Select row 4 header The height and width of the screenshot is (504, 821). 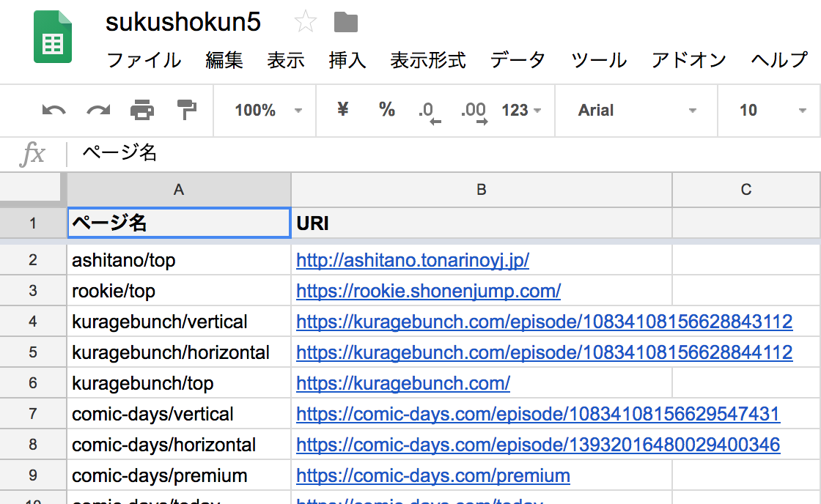tap(33, 322)
